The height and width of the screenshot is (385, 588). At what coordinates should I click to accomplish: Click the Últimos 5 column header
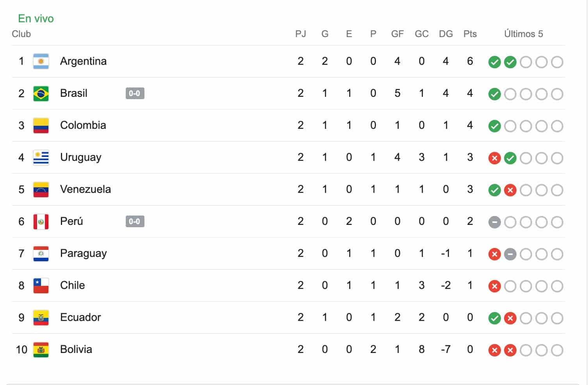[x=523, y=34]
